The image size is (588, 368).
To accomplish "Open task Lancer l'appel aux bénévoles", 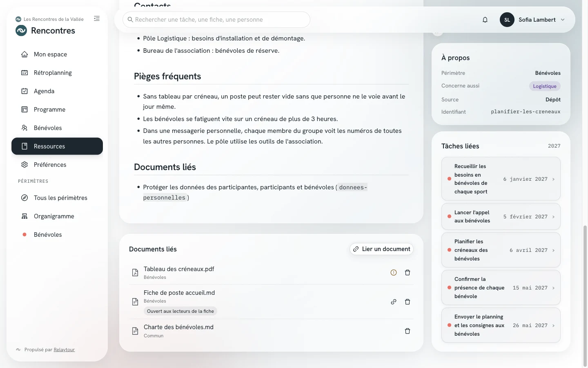I will (x=501, y=217).
